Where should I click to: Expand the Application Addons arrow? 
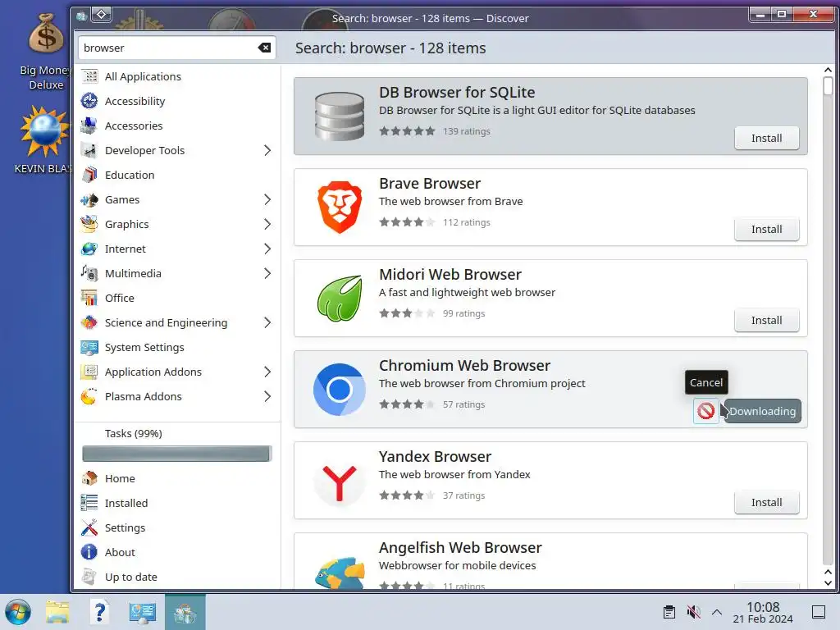coord(267,372)
